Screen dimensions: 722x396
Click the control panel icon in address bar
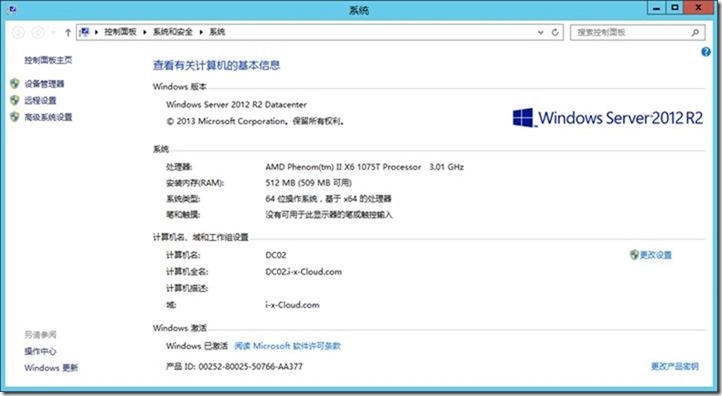84,32
